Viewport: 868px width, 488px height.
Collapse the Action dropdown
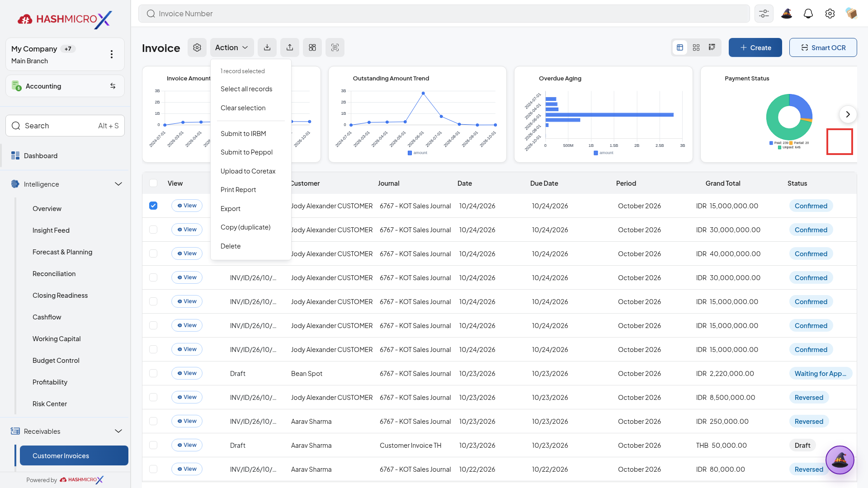(x=232, y=47)
